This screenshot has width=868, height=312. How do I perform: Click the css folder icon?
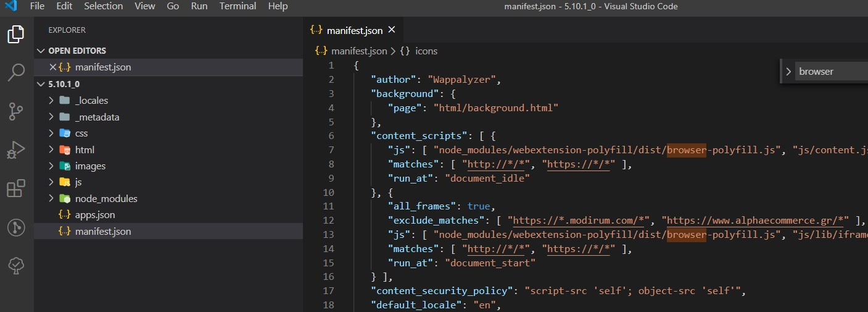pyautogui.click(x=65, y=133)
